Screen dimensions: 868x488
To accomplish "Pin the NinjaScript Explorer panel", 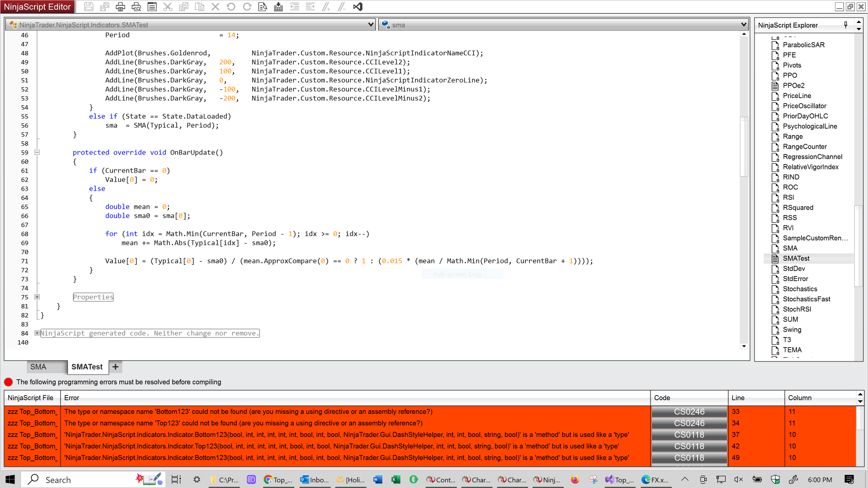I will coord(846,25).
